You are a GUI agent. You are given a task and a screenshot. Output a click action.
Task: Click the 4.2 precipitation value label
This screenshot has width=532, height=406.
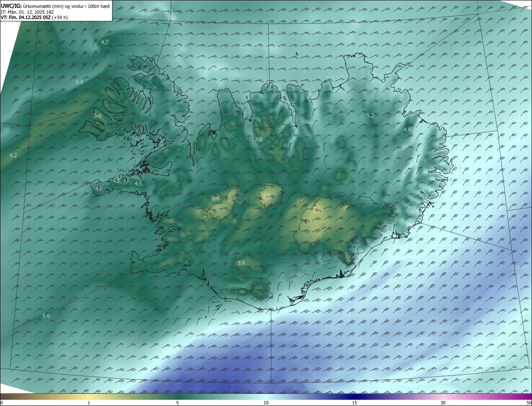pyautogui.click(x=13, y=156)
